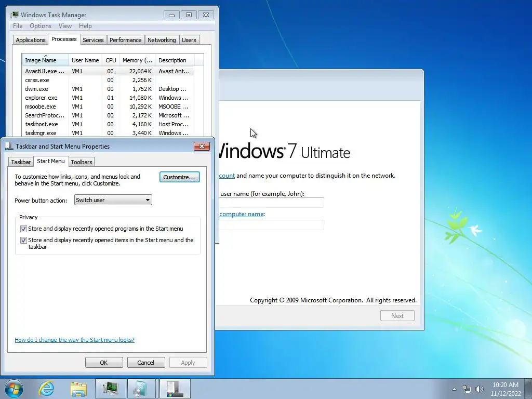The height and width of the screenshot is (399, 532).
Task: Minimize the Windows Task Manager window
Action: pyautogui.click(x=171, y=15)
